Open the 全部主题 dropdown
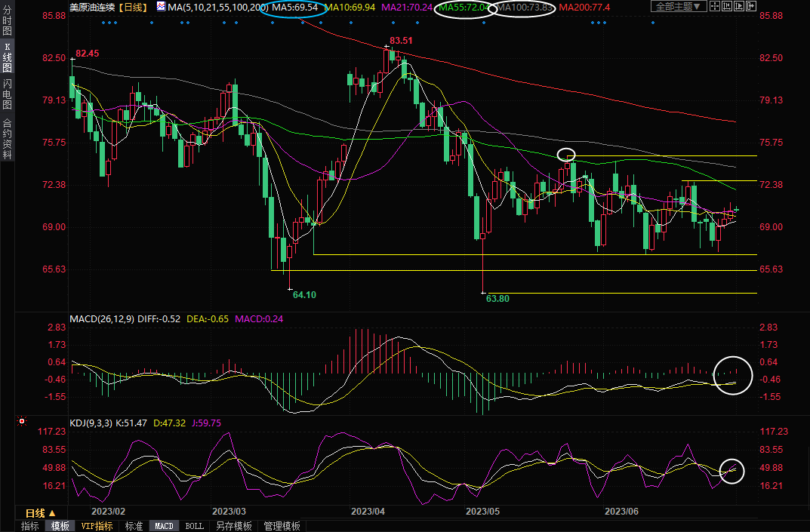 pyautogui.click(x=678, y=7)
